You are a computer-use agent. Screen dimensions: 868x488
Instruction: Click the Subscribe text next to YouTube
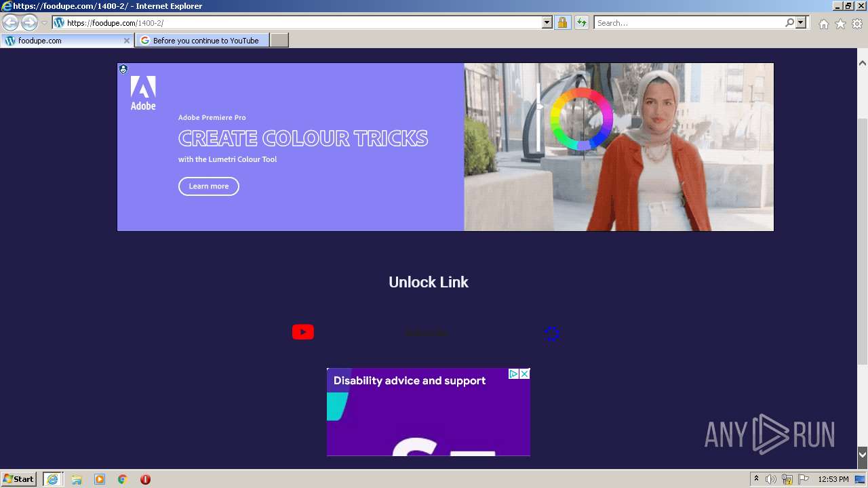click(x=427, y=333)
